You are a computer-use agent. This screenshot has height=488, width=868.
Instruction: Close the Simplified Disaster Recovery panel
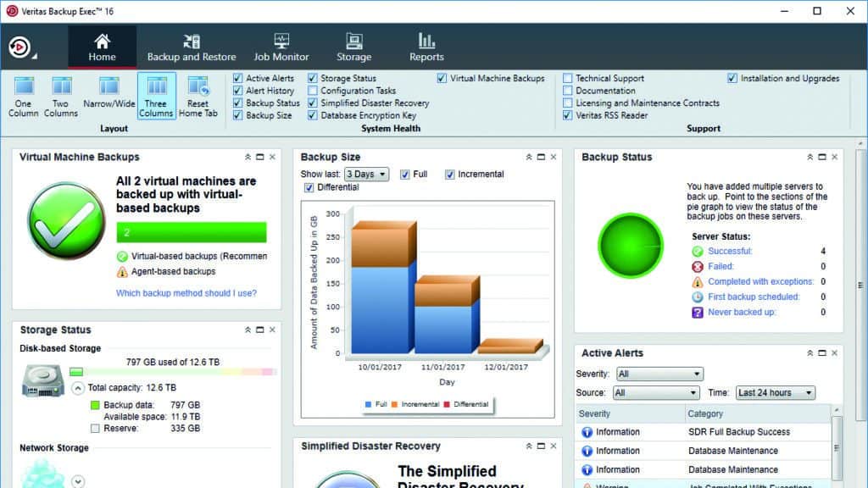coord(554,446)
